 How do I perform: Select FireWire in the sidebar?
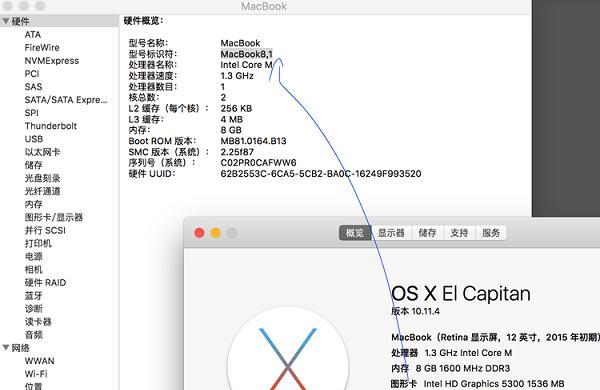tap(42, 47)
